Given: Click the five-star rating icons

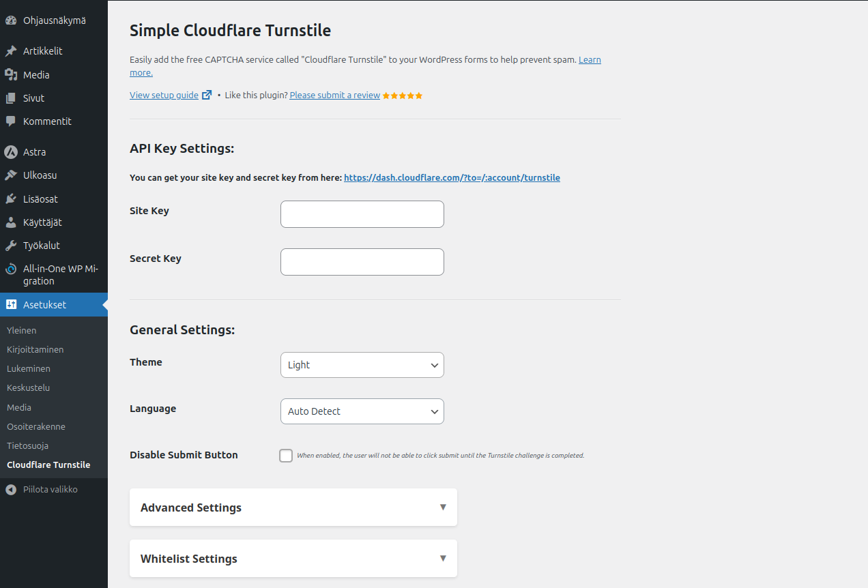Looking at the screenshot, I should (403, 95).
